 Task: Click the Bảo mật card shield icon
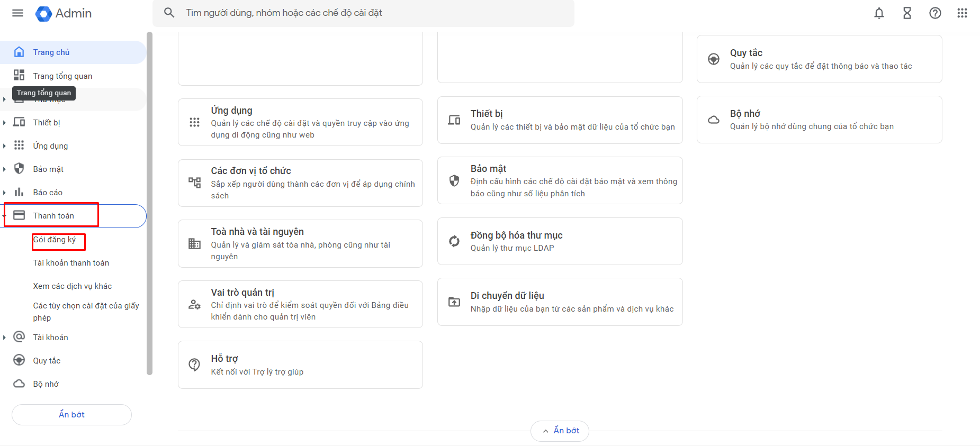click(454, 180)
